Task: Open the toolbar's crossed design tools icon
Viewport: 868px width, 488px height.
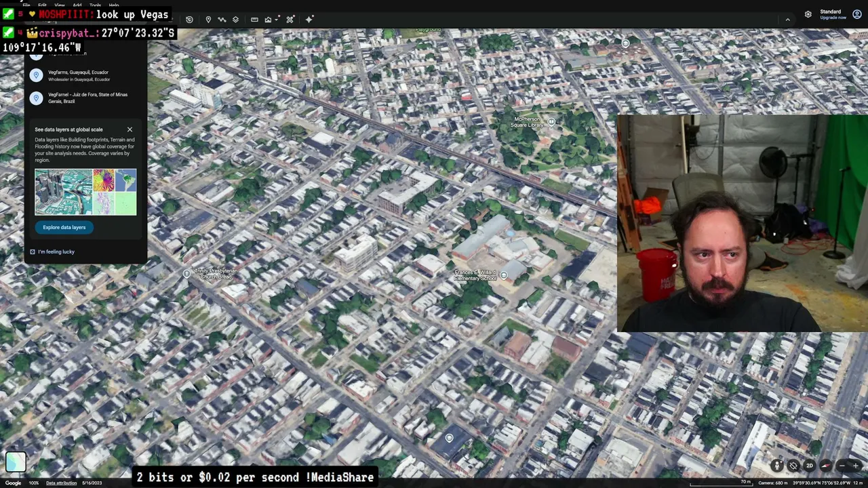Action: point(290,20)
